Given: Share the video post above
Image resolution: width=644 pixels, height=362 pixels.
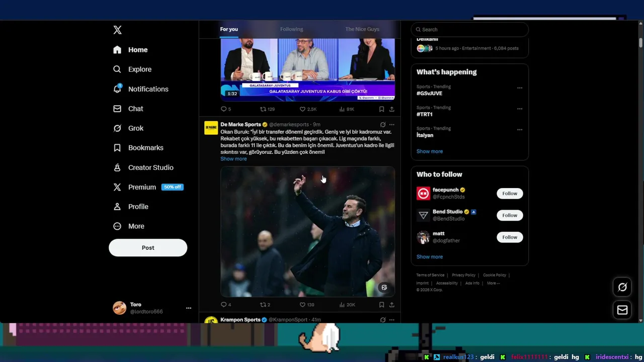Looking at the screenshot, I should click(391, 109).
